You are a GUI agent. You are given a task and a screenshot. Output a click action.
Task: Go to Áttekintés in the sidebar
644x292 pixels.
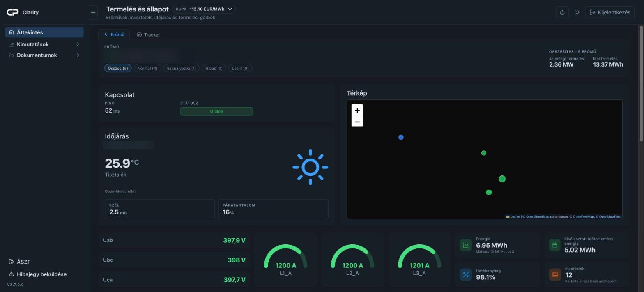click(44, 32)
